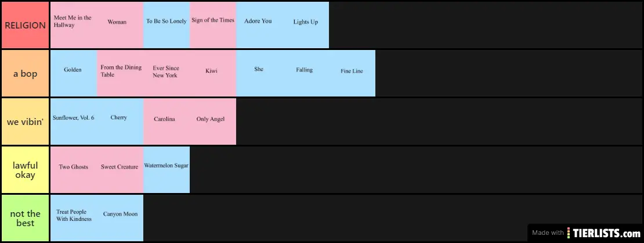Click the 'we vibin'' tier label
644x243 pixels.
coord(25,121)
